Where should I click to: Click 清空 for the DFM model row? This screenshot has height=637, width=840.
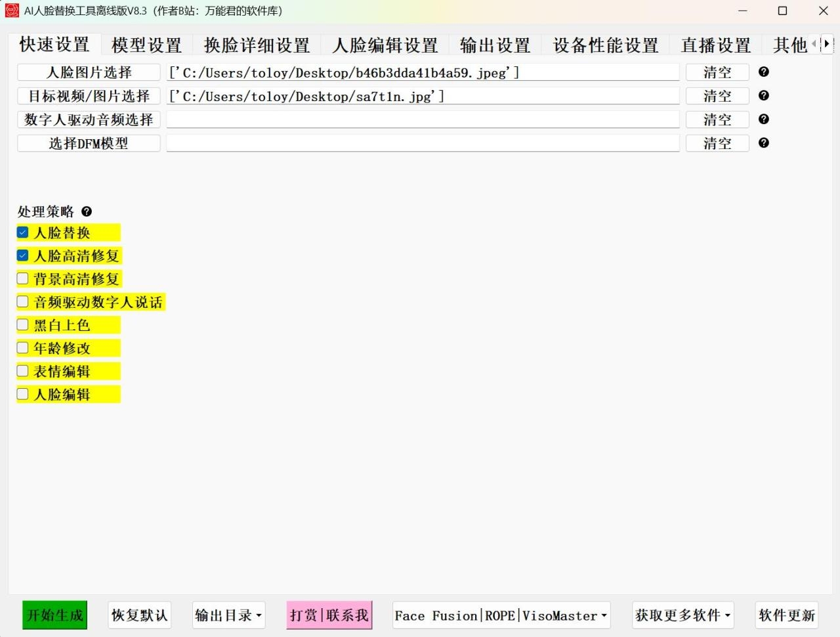(717, 143)
